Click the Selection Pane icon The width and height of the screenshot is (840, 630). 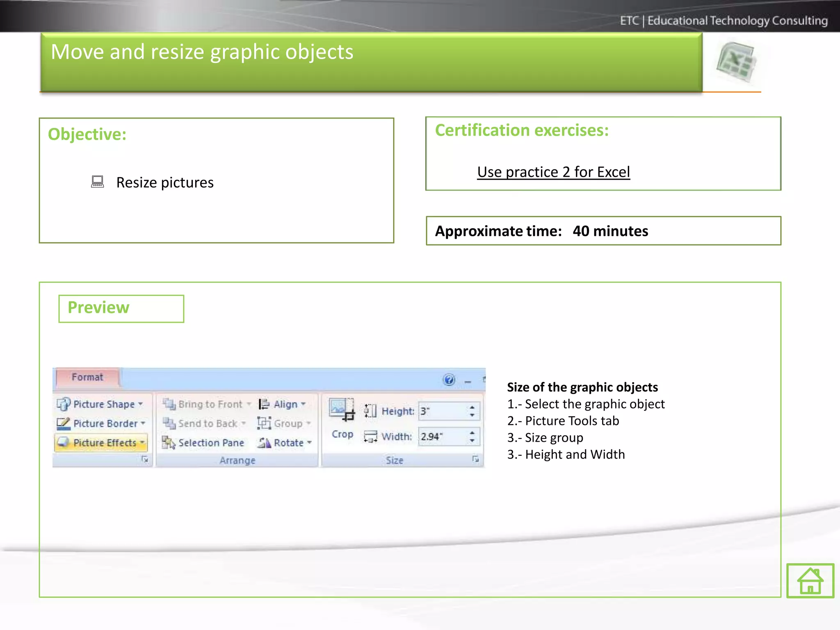click(x=169, y=443)
